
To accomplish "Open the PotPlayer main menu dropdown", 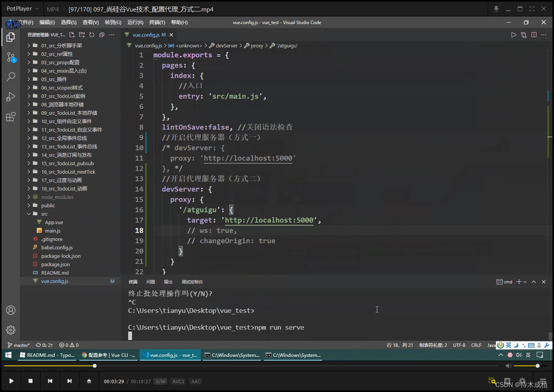I will click(23, 9).
